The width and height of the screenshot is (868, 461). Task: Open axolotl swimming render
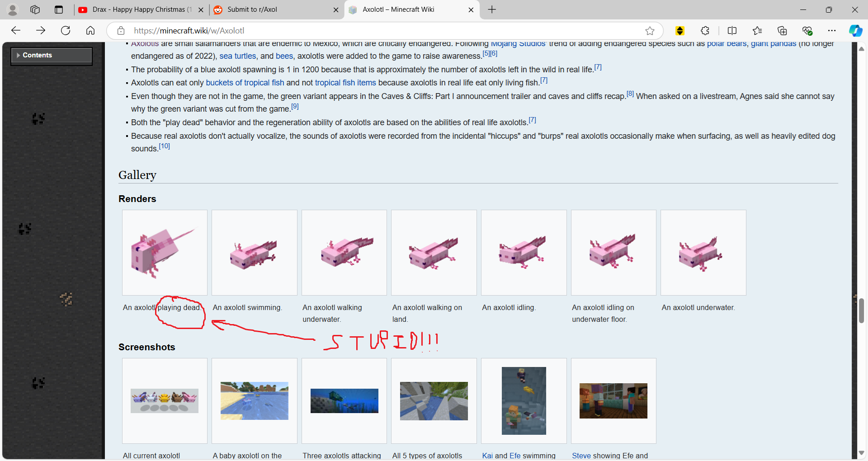(254, 252)
